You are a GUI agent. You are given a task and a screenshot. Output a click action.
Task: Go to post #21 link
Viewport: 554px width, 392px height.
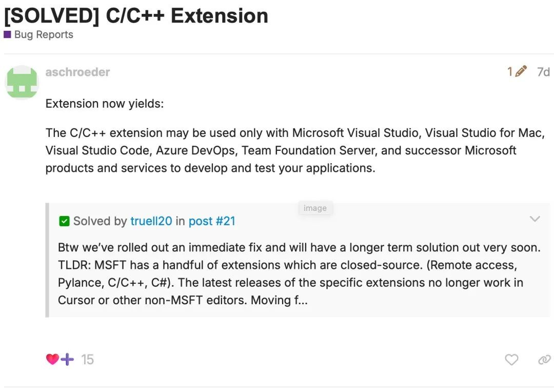click(x=212, y=221)
